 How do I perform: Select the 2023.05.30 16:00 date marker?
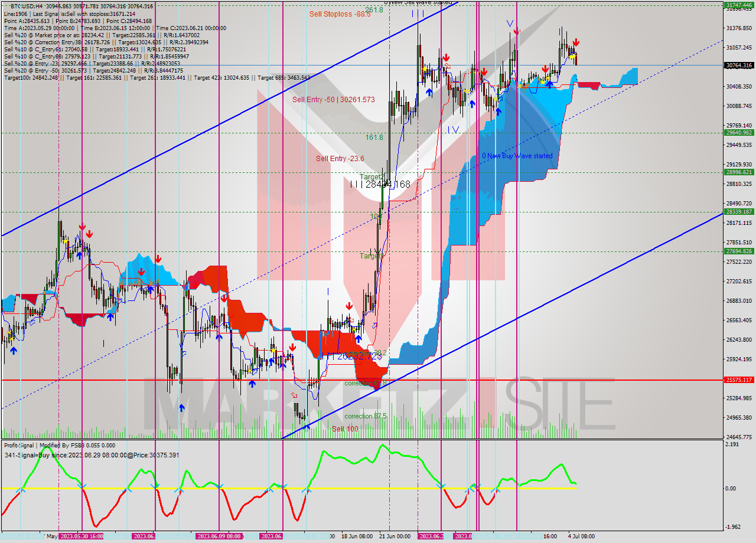point(82,536)
